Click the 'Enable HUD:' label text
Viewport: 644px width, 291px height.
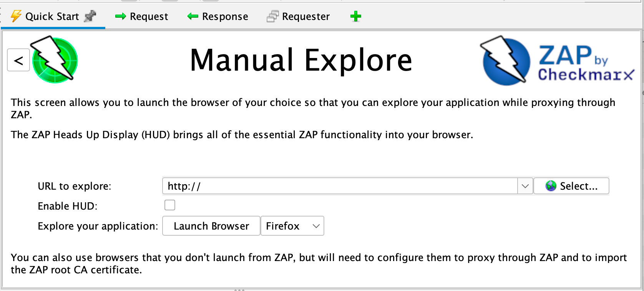tap(67, 206)
